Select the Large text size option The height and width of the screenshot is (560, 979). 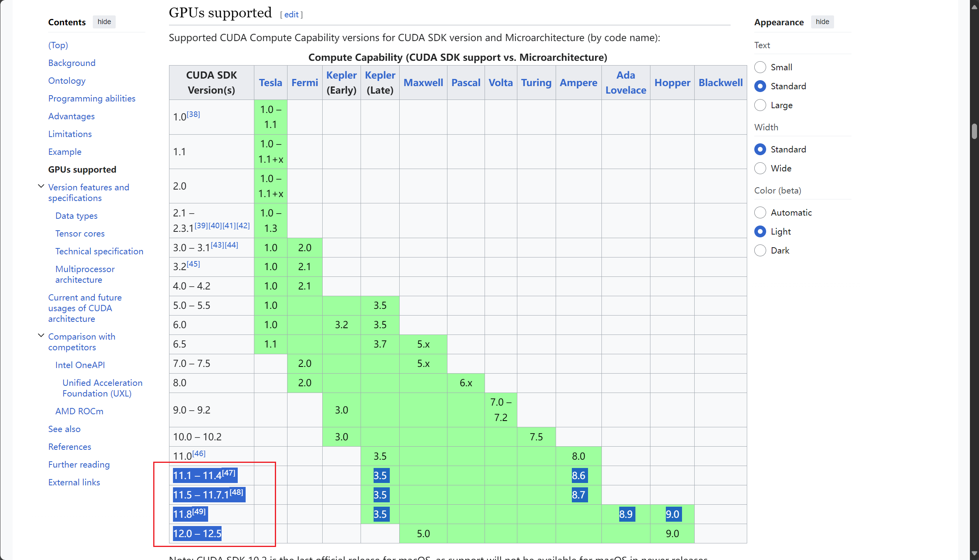[760, 105]
